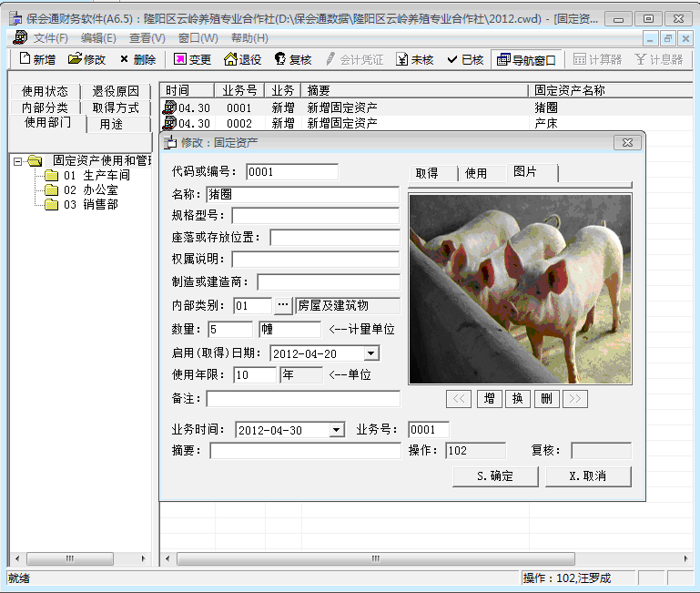Image resolution: width=700 pixels, height=593 pixels.
Task: Click the 新增 (New) toolbar icon
Action: tap(37, 59)
